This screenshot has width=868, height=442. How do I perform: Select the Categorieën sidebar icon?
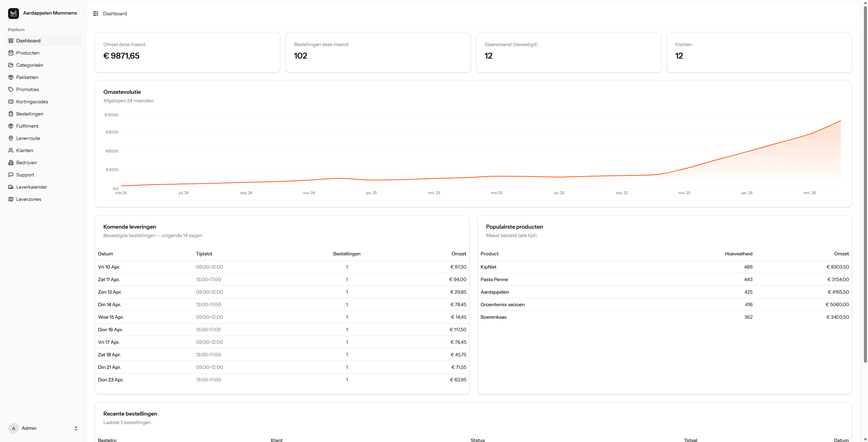pos(11,65)
